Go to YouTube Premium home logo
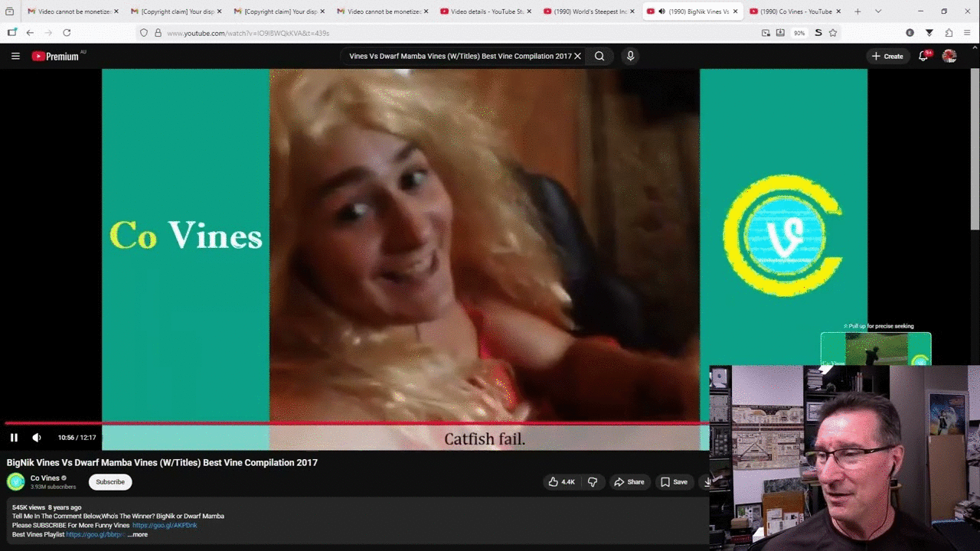The width and height of the screenshot is (980, 551). (55, 56)
